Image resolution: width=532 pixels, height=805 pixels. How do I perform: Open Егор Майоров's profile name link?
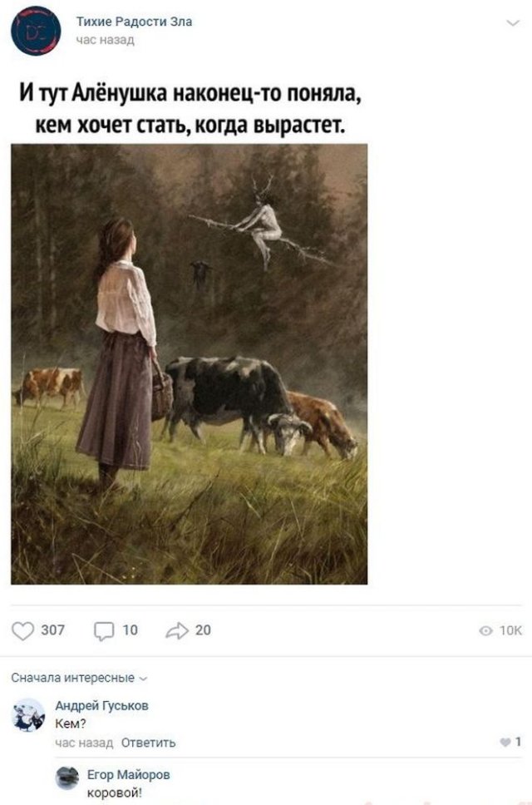128,774
